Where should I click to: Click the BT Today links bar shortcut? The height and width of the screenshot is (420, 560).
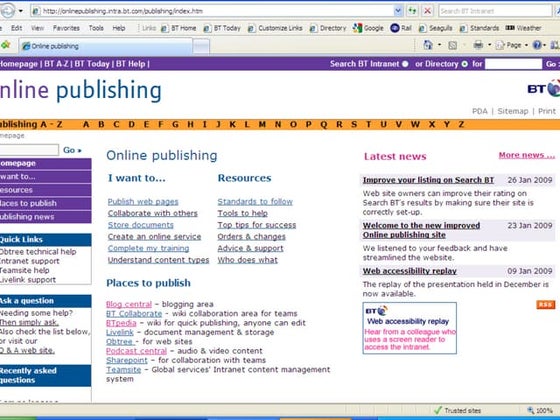[222, 28]
